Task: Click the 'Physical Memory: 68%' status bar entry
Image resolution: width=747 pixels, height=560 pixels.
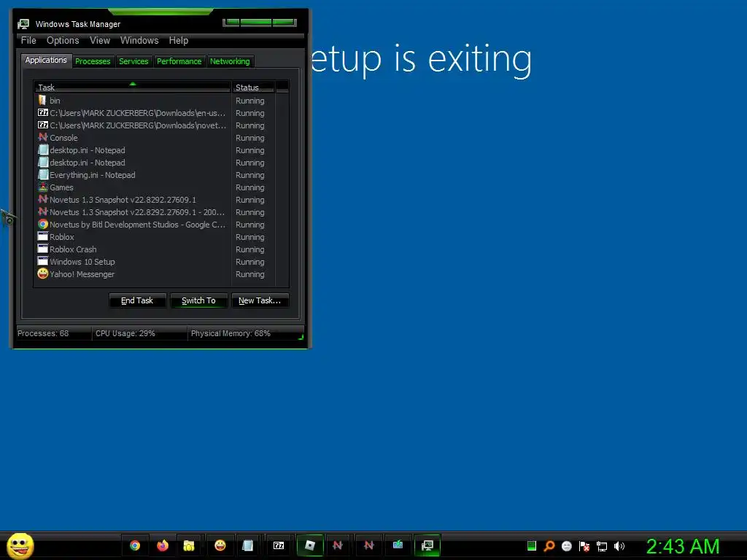Action: (x=231, y=333)
